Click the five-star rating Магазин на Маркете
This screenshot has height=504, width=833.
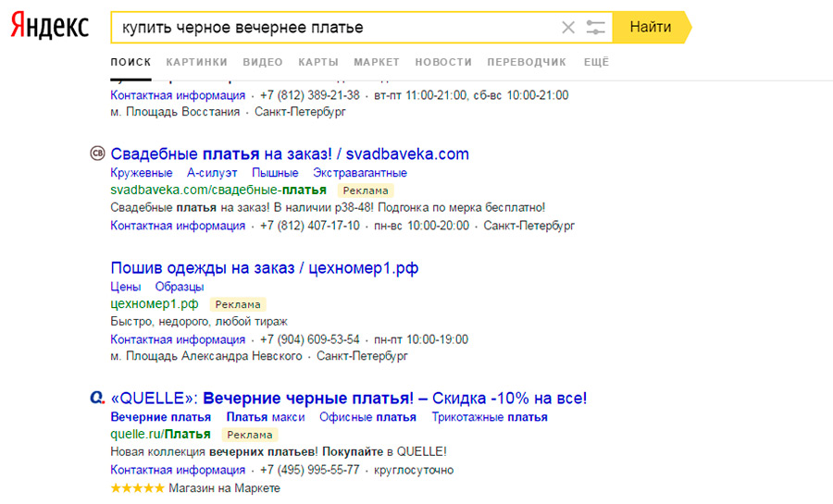tap(195, 487)
